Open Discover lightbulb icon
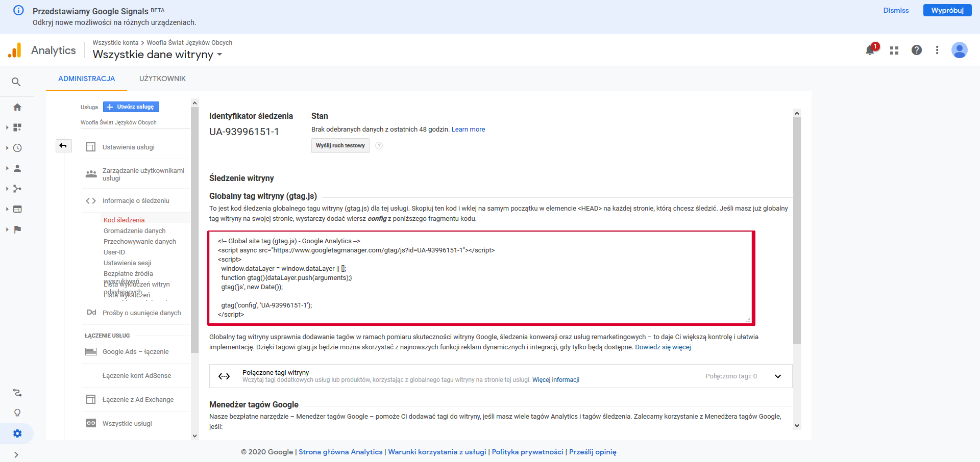 click(x=17, y=413)
